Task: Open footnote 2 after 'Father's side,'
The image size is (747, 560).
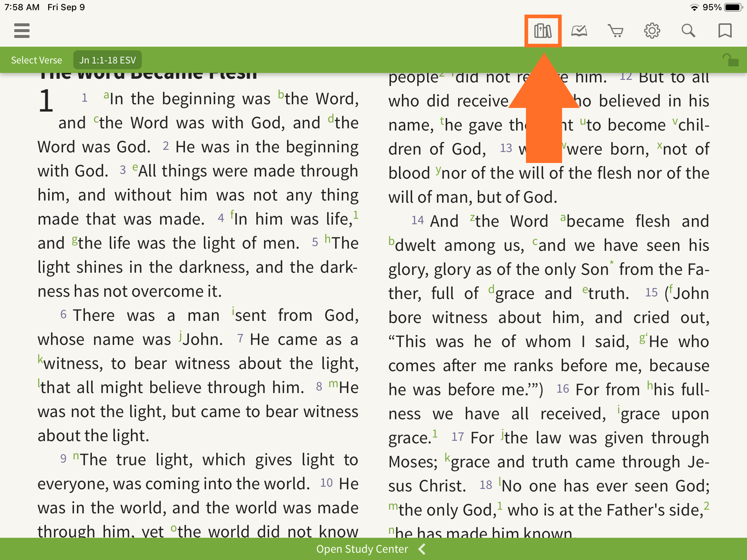Action: [707, 506]
